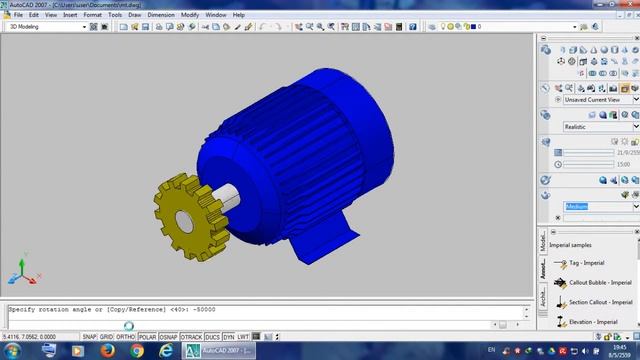Image resolution: width=640 pixels, height=360 pixels.
Task: Select the Torus tool in dashboard
Action: [635, 50]
